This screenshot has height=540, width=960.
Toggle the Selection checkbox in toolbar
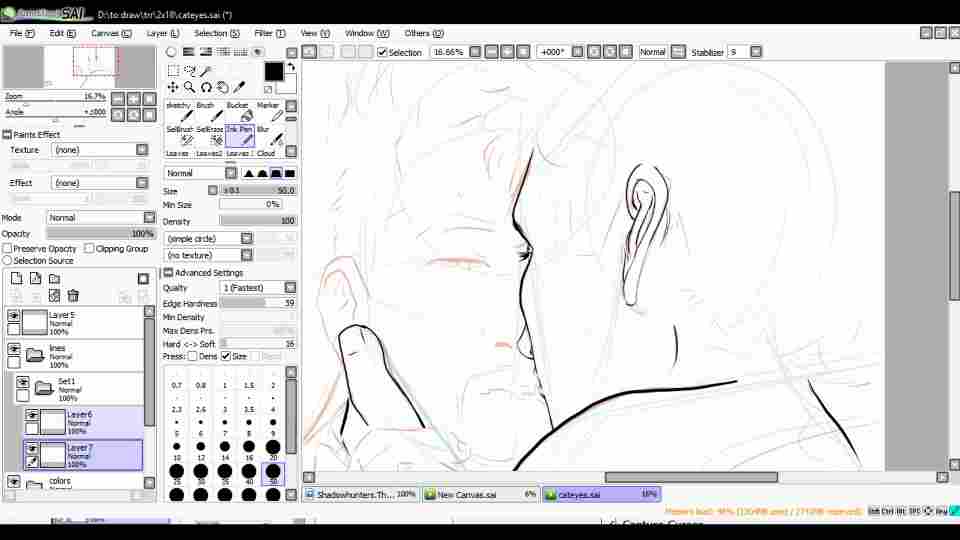coord(383,53)
